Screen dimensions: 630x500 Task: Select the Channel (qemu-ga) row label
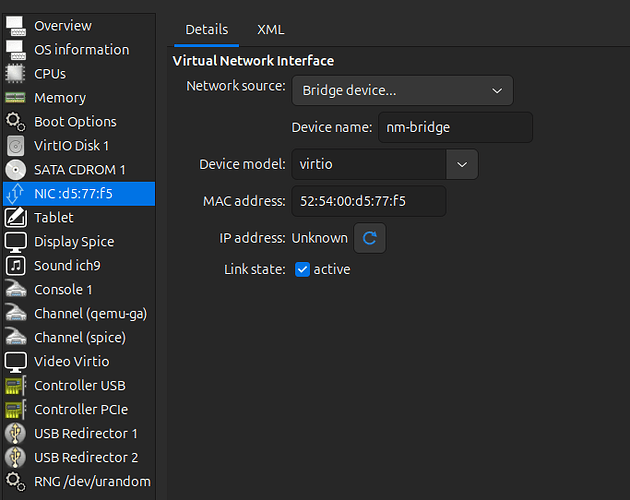90,314
